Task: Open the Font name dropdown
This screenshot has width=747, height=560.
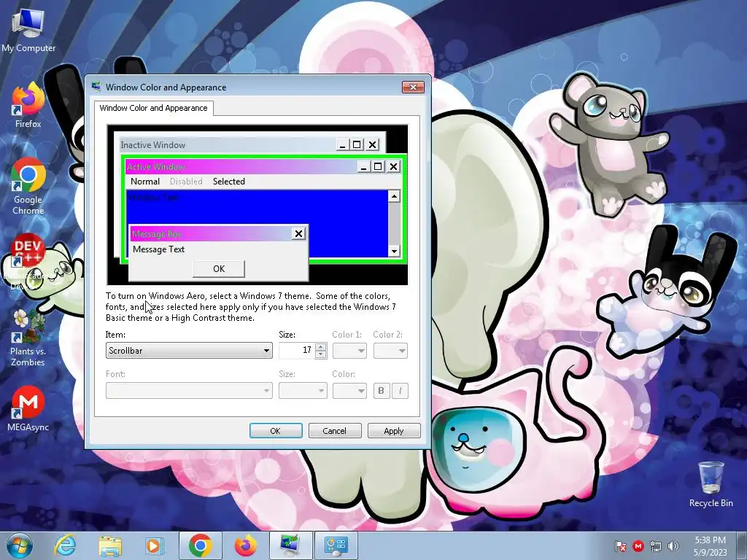Action: point(189,391)
